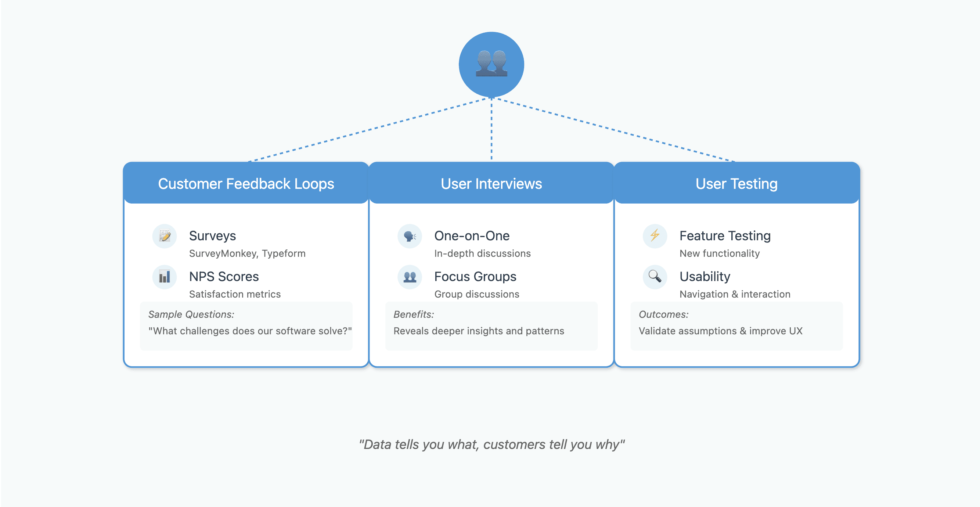The width and height of the screenshot is (980, 507).
Task: Click the Feature Testing title
Action: click(725, 235)
